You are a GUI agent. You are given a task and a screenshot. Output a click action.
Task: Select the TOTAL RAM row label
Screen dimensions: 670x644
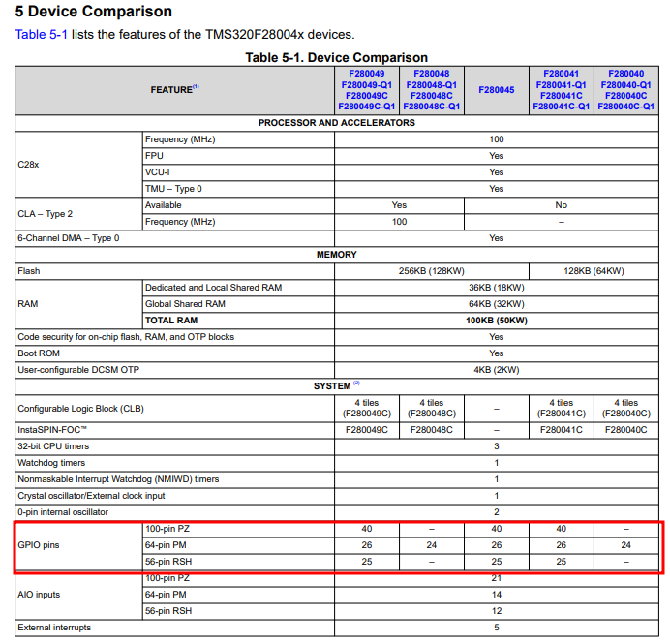(171, 321)
